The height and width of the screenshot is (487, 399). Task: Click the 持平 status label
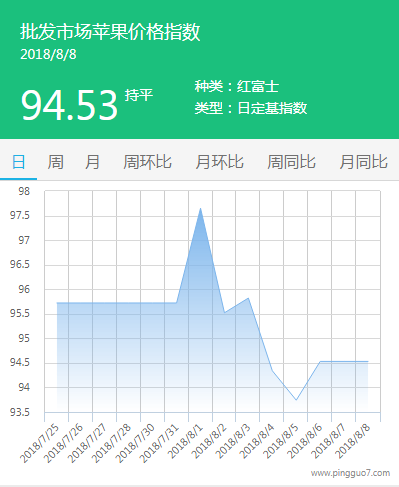click(139, 95)
